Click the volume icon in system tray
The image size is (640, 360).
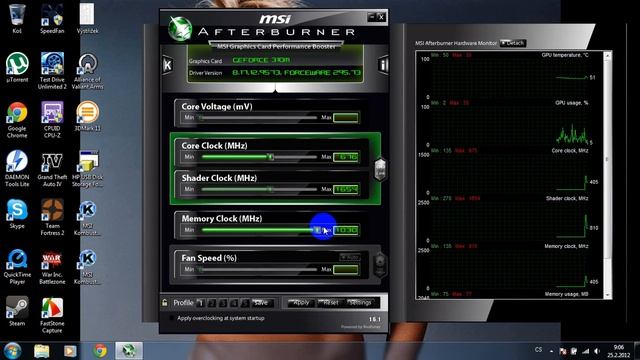point(597,351)
